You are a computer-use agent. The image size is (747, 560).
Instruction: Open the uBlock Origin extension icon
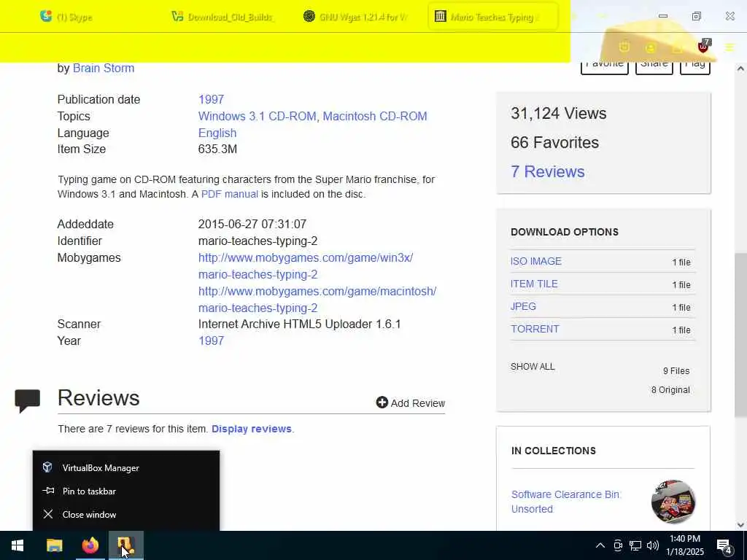(703, 46)
